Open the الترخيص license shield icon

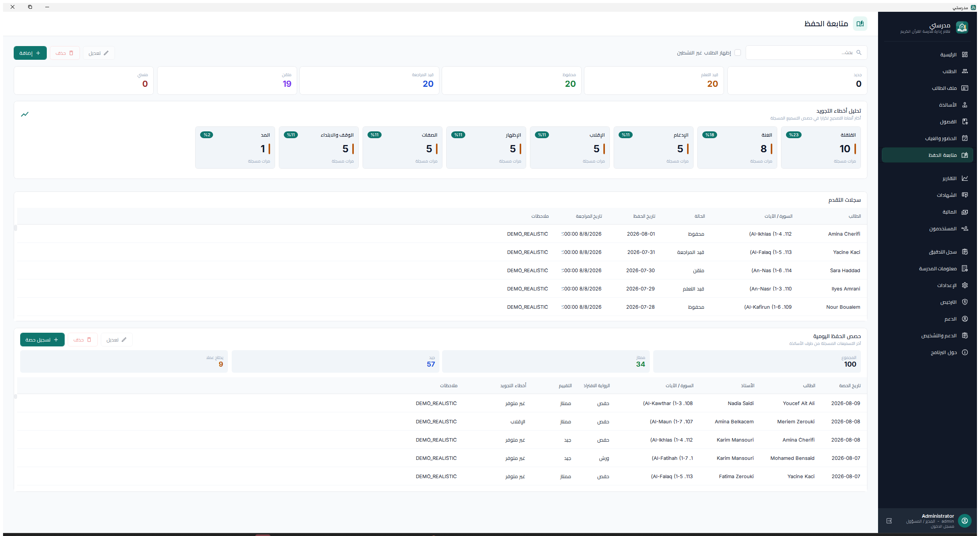pos(964,302)
